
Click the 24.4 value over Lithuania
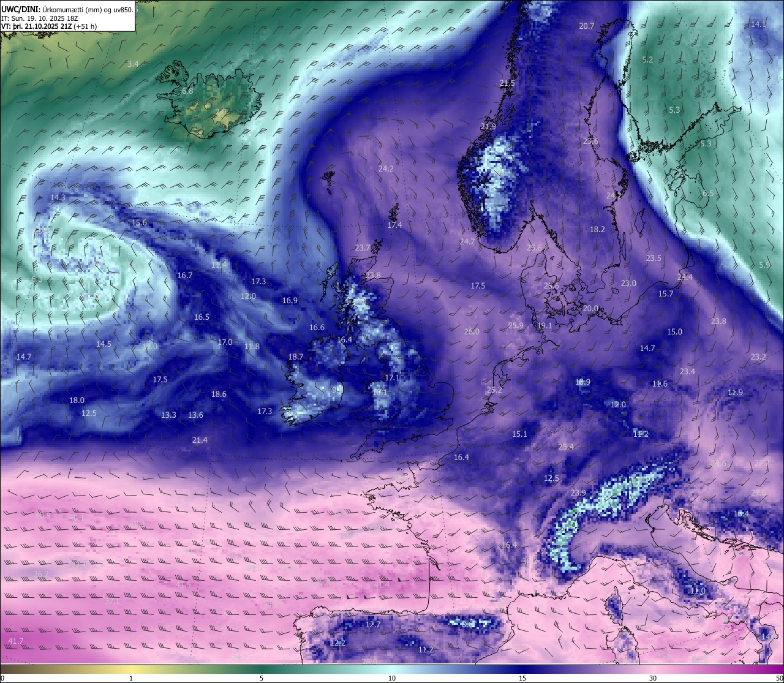[x=685, y=277]
